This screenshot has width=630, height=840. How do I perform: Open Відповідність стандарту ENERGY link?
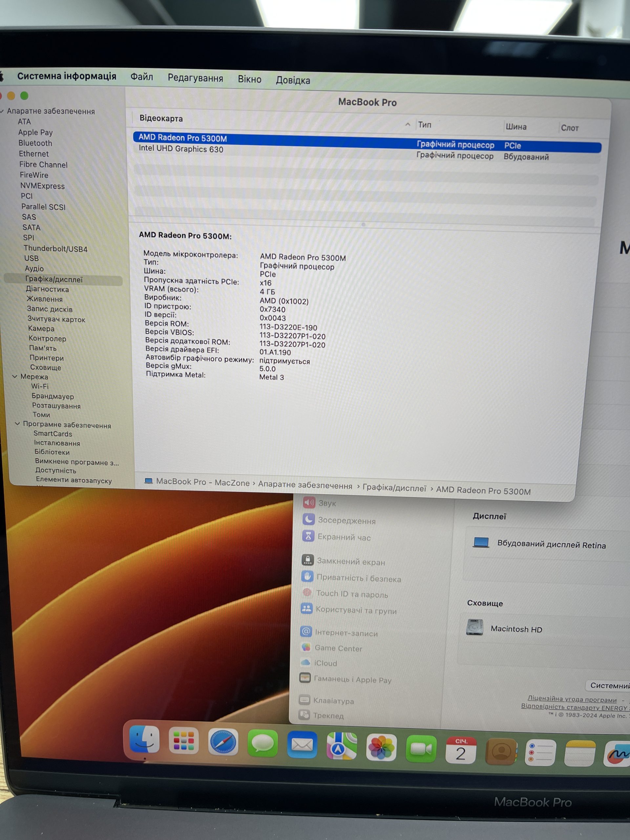tap(575, 707)
